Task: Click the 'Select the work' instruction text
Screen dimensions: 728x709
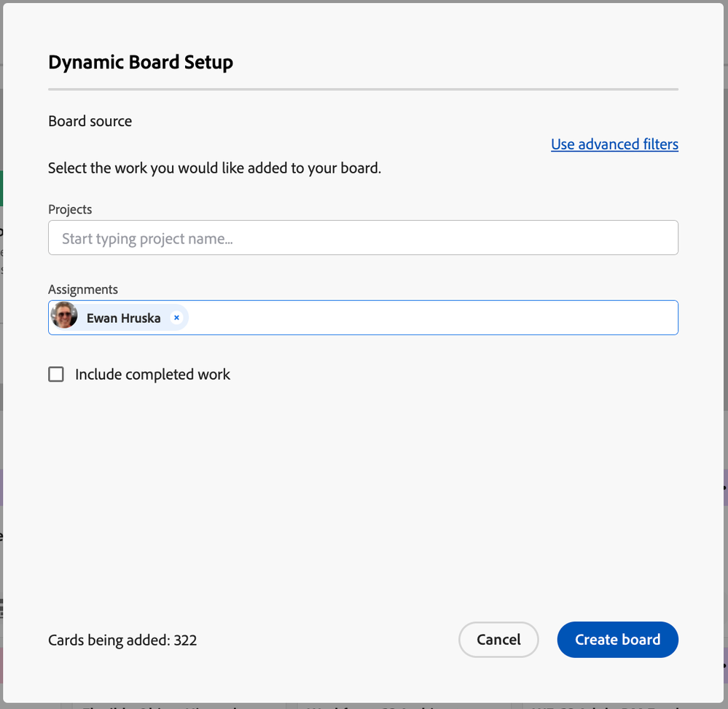Action: click(214, 168)
